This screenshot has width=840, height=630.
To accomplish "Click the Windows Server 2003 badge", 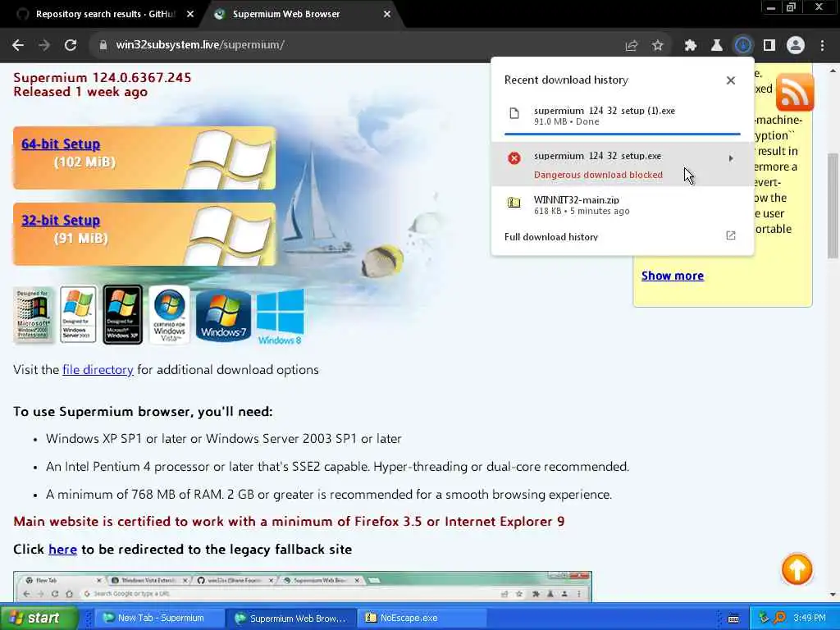I will [x=78, y=314].
